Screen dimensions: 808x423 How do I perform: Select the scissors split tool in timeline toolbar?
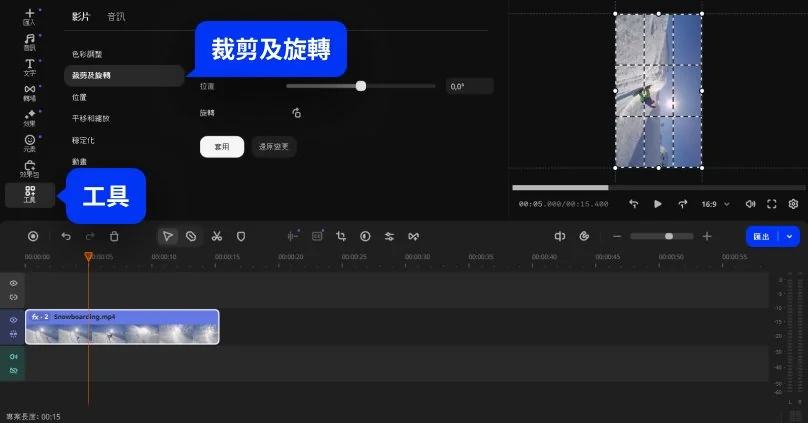216,236
